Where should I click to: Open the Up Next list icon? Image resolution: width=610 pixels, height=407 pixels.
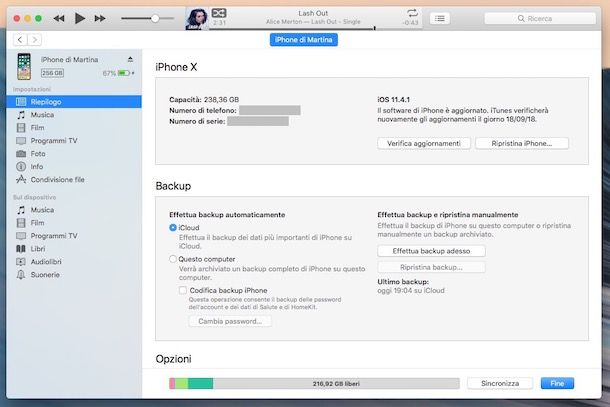coord(440,18)
